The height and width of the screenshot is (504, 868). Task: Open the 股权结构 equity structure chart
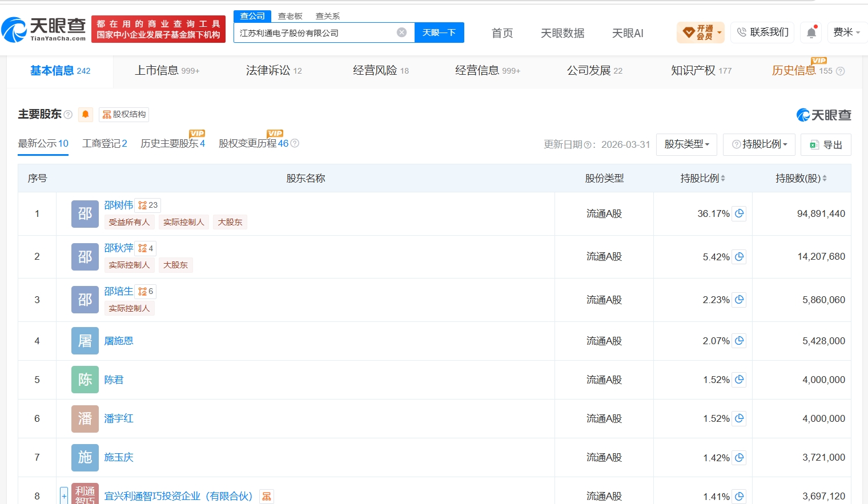click(x=124, y=114)
